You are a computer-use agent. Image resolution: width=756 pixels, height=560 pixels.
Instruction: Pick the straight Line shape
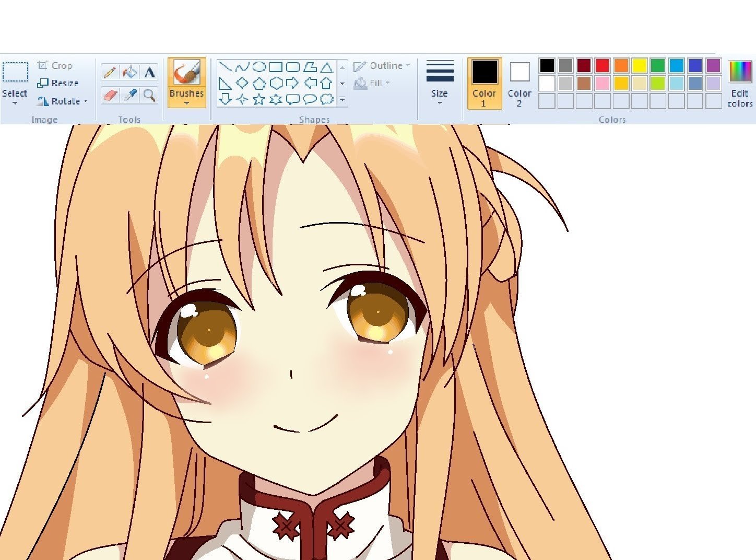(225, 67)
